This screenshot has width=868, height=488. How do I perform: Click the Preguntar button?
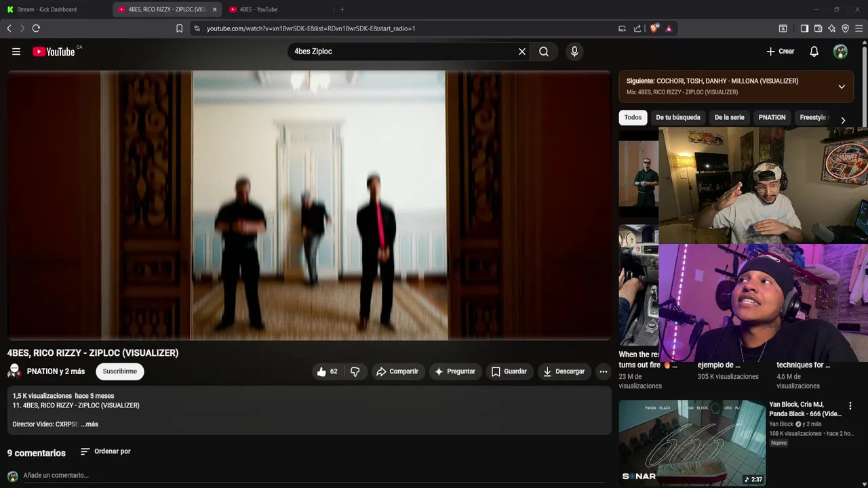tap(454, 371)
